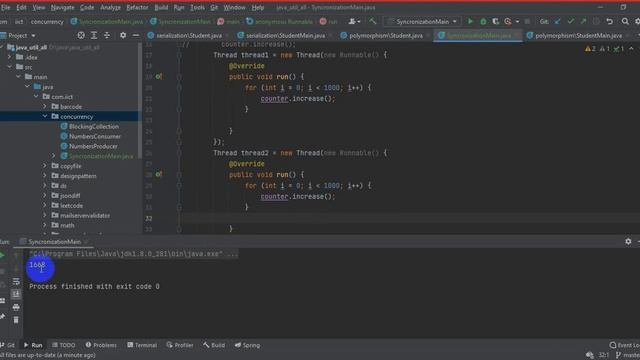Expand the designpattern package
Screen dimensions: 640x360
[x=45, y=176]
